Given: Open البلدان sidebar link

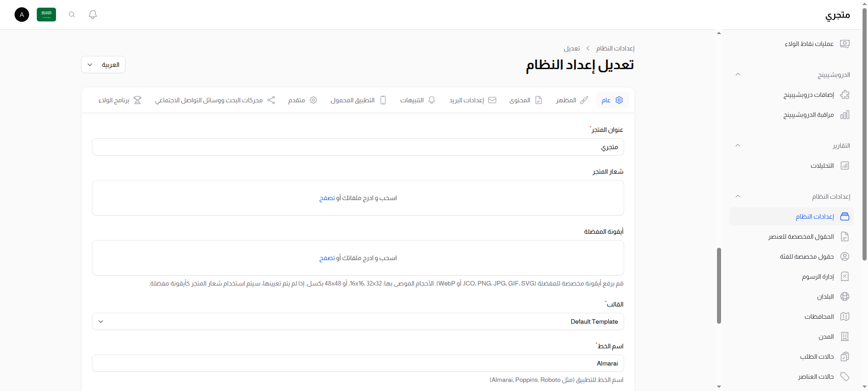Looking at the screenshot, I should 792,296.
